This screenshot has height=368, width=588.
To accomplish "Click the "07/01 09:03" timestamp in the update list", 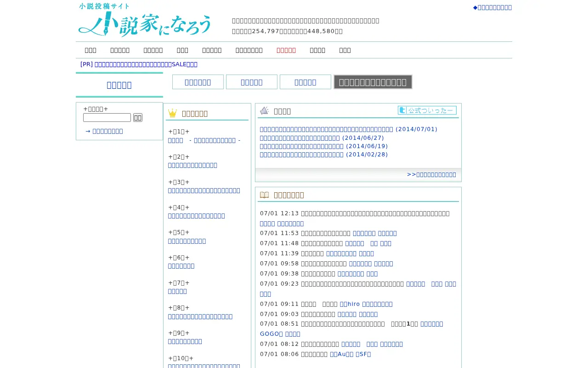I will [x=279, y=314].
